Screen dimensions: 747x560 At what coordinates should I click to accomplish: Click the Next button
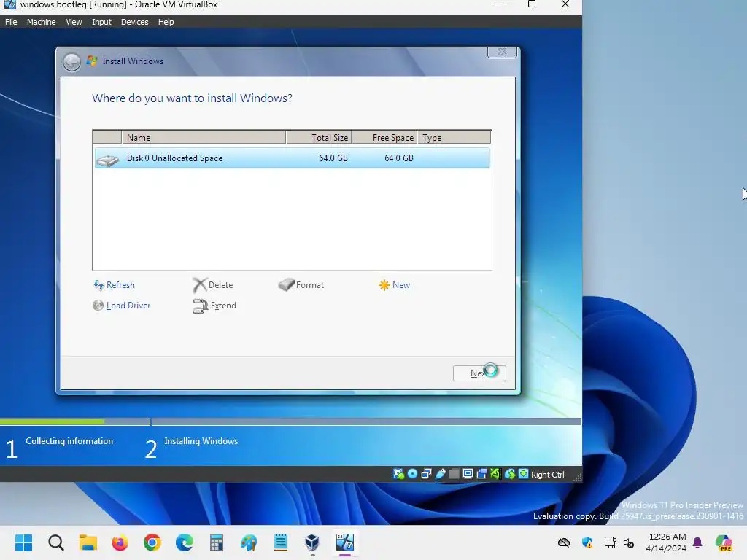tap(479, 373)
